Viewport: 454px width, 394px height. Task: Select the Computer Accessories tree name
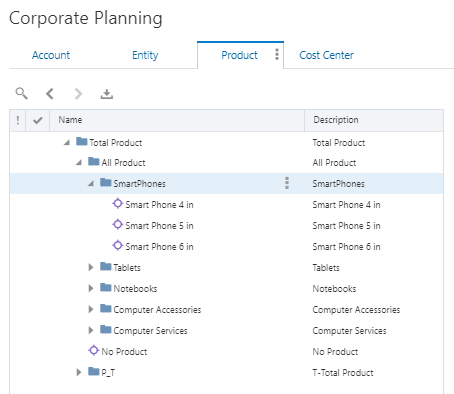point(157,310)
